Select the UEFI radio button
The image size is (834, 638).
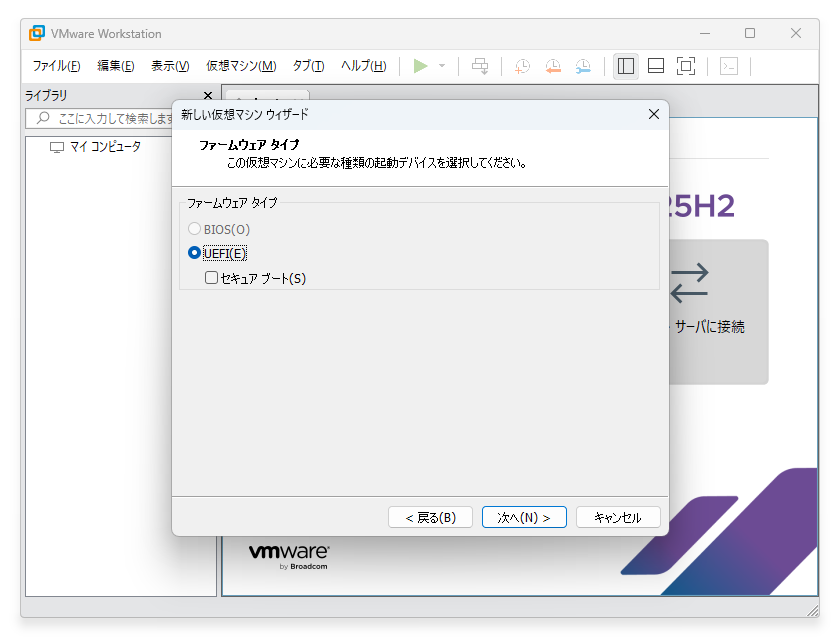click(194, 253)
